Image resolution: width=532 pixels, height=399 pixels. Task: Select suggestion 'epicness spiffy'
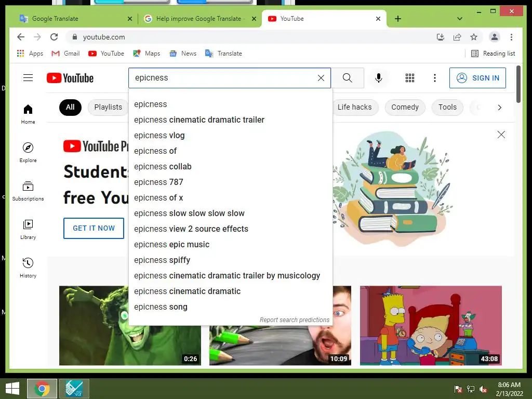point(230,260)
